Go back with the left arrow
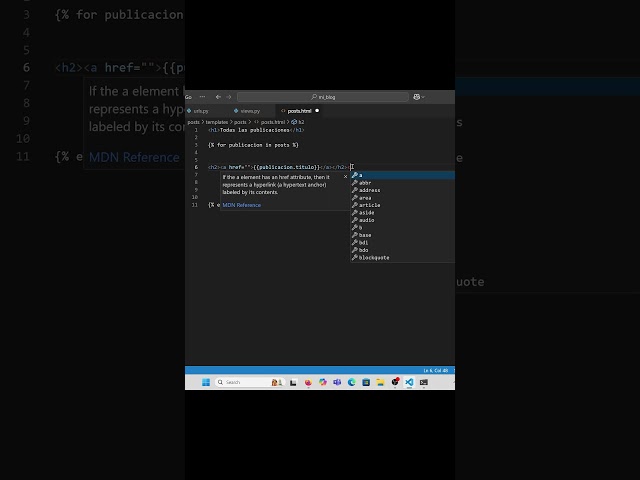Viewport: 640px width, 480px height. coord(218,97)
